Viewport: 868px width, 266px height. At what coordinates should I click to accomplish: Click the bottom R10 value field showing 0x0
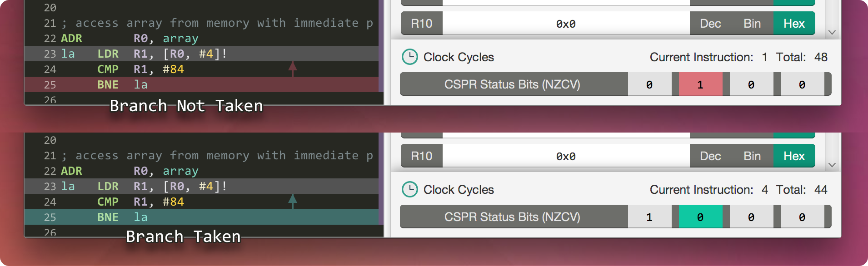(566, 156)
